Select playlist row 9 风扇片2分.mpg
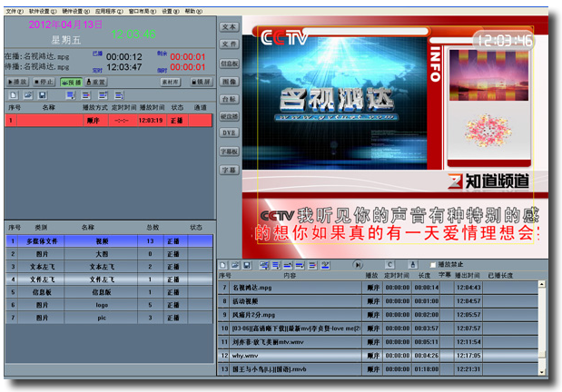This screenshot has height=392, width=562. [x=378, y=315]
